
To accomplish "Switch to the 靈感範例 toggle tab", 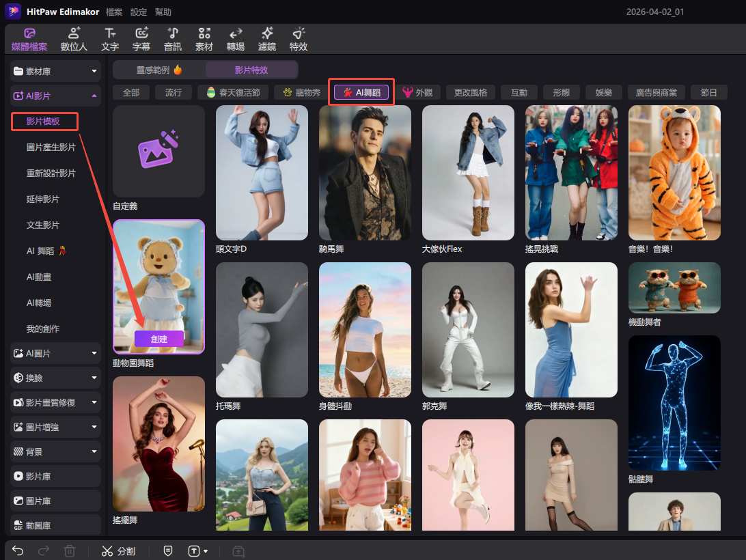I will coord(158,70).
